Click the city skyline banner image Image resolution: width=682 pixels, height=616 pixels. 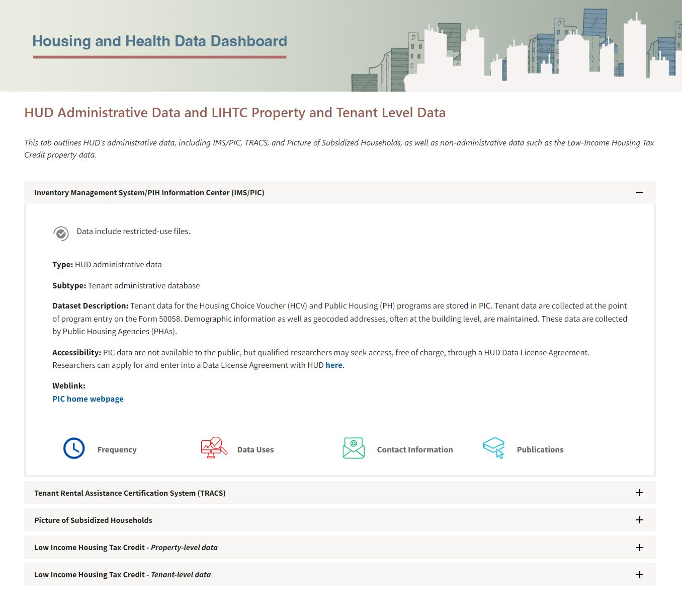coord(516,49)
